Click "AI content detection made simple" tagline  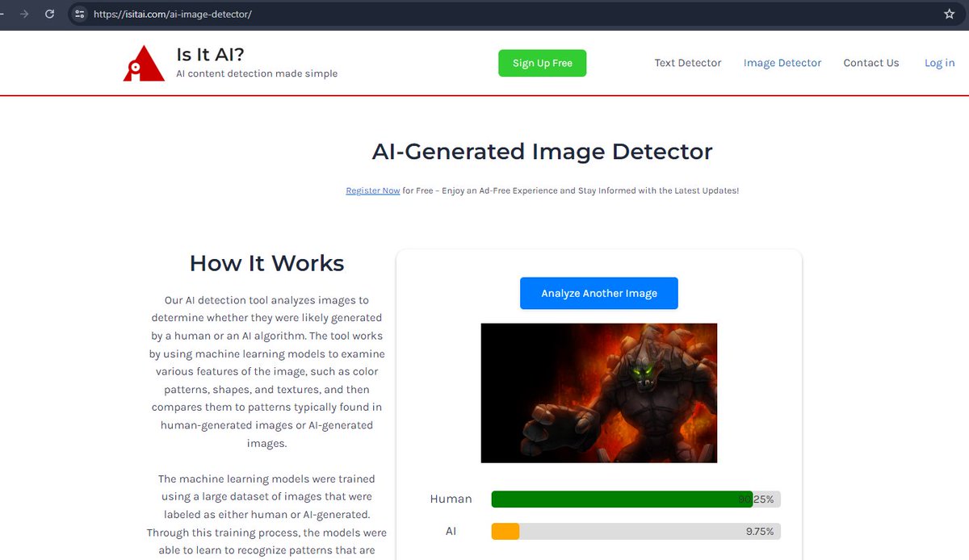257,73
